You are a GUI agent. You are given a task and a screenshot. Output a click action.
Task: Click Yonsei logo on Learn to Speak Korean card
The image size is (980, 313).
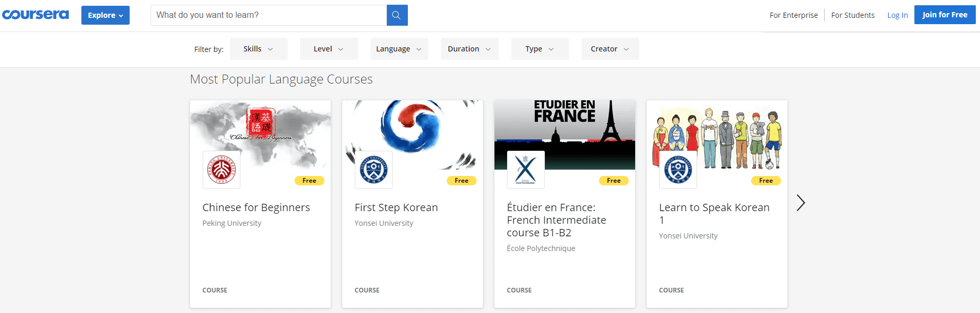coord(678,170)
